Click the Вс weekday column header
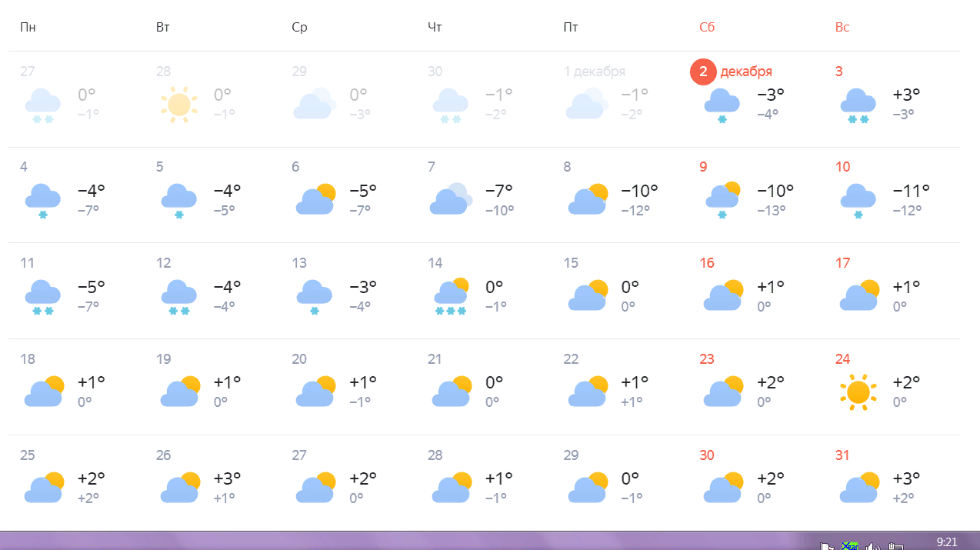 pyautogui.click(x=842, y=28)
